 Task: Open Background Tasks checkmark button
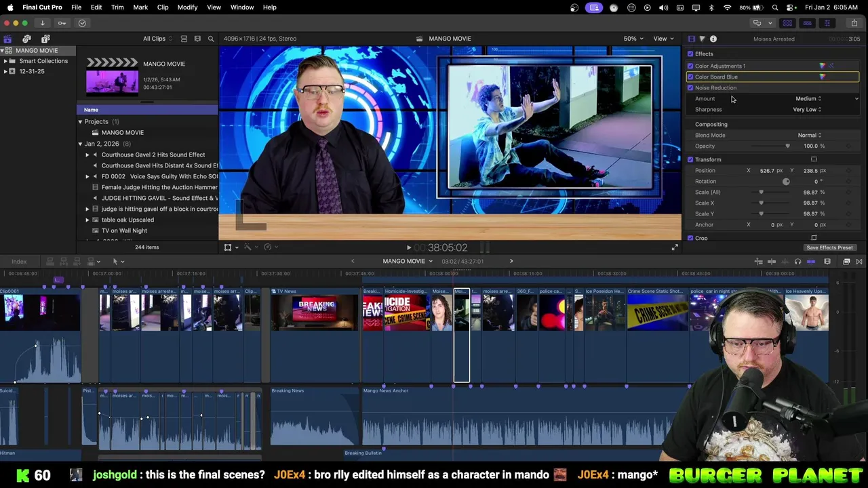click(x=82, y=23)
